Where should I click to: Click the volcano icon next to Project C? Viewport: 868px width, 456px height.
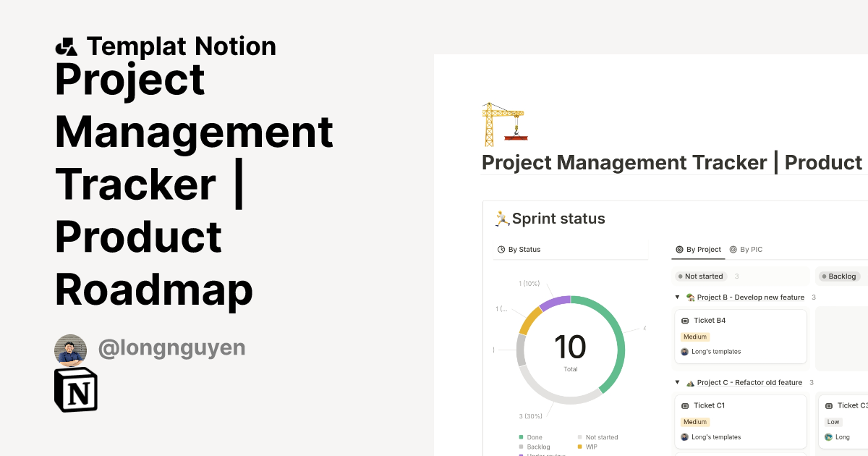click(x=691, y=382)
